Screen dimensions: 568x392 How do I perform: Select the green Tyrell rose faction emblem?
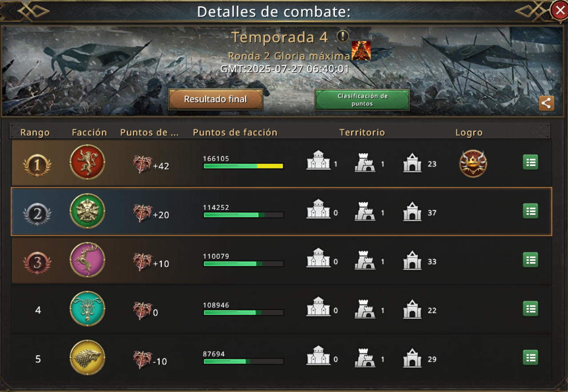(x=87, y=211)
